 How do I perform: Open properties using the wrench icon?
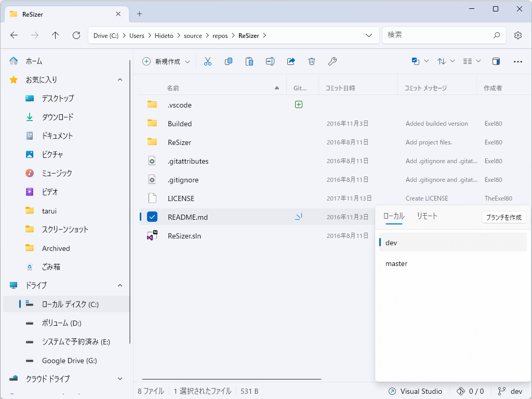click(332, 61)
